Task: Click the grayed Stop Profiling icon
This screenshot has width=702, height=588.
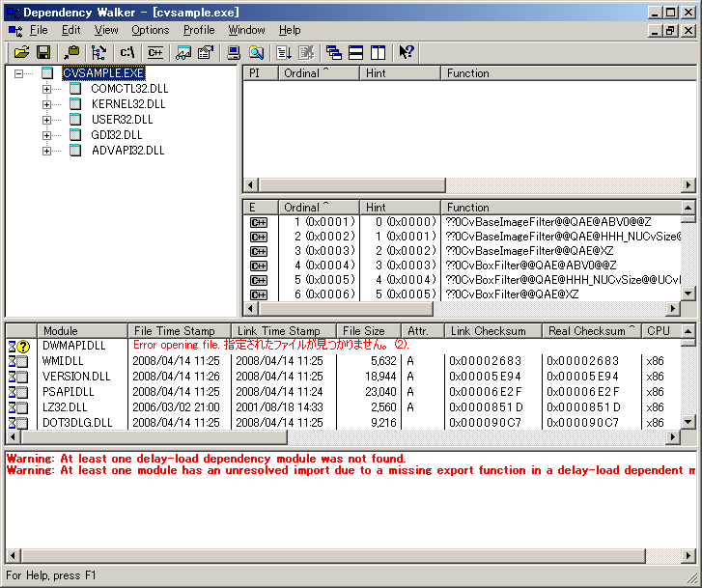Action: 306,52
